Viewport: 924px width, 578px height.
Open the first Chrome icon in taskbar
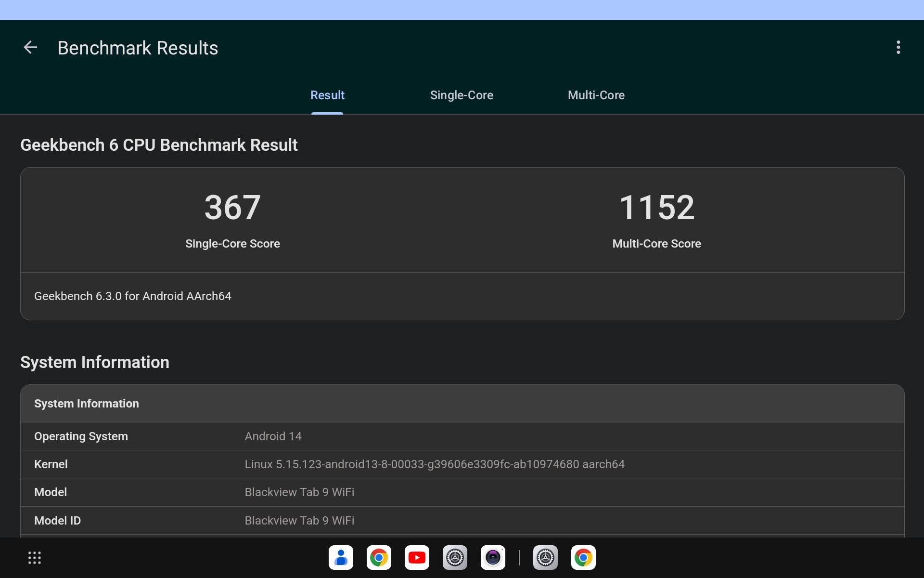[379, 558]
